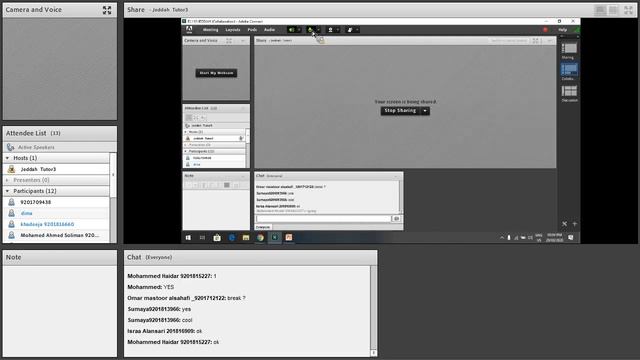
Task: Click the taskbar clock
Action: (x=554, y=238)
